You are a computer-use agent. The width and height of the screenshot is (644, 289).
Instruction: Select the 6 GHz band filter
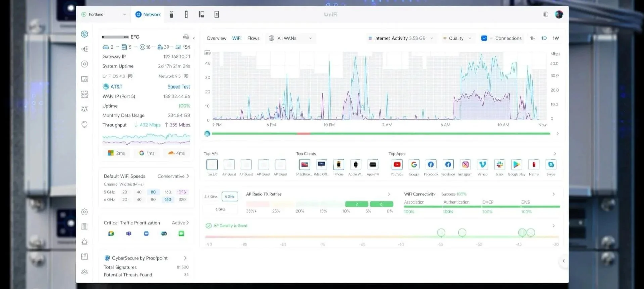[x=220, y=209]
